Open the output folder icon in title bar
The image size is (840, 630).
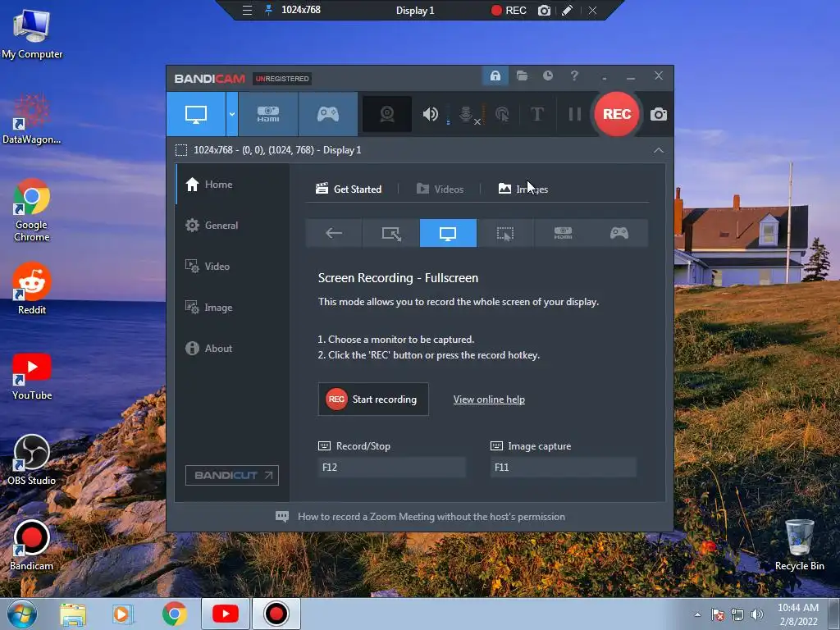[x=522, y=75]
